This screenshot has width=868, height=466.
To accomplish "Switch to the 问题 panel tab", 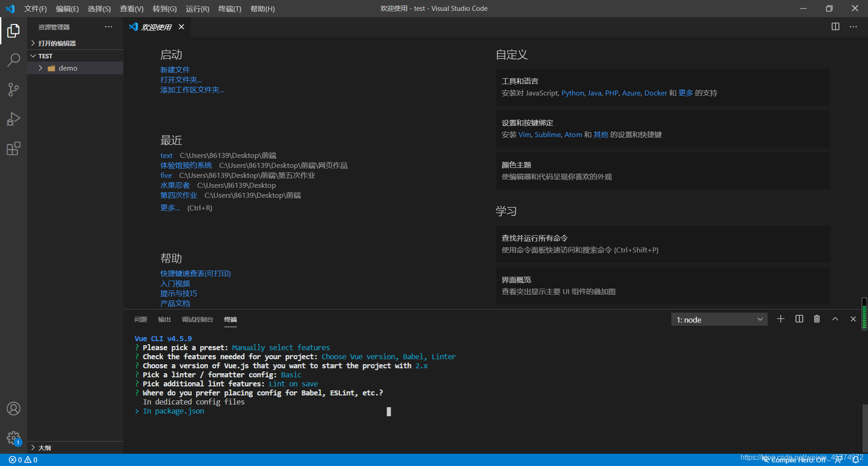I will (141, 319).
